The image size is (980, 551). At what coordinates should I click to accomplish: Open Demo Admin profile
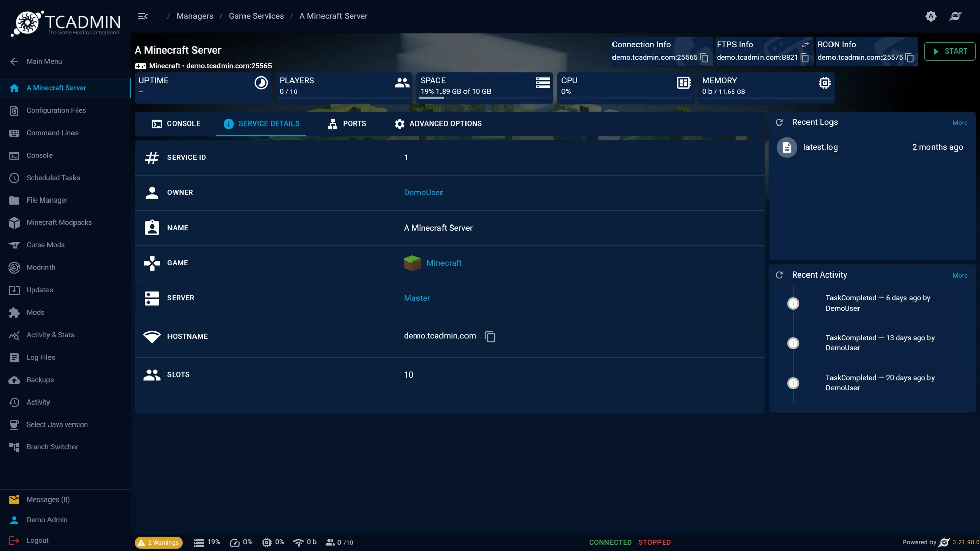[65, 520]
